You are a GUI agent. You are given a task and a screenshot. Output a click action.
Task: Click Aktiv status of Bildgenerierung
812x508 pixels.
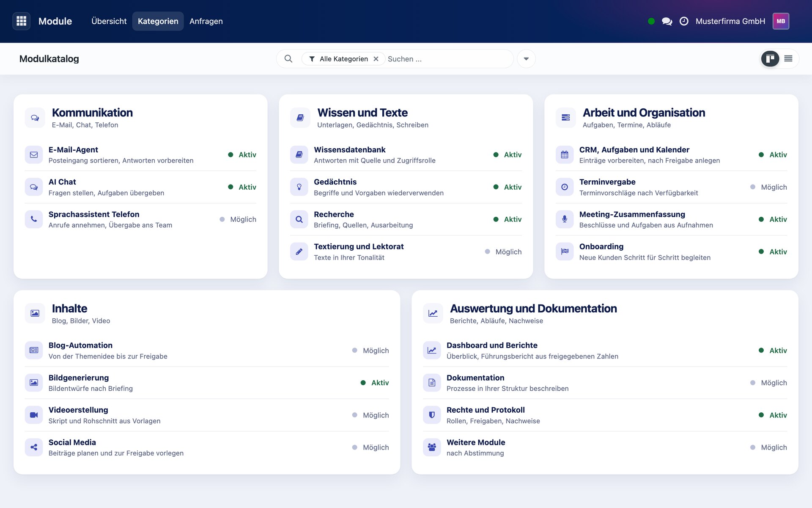(375, 383)
